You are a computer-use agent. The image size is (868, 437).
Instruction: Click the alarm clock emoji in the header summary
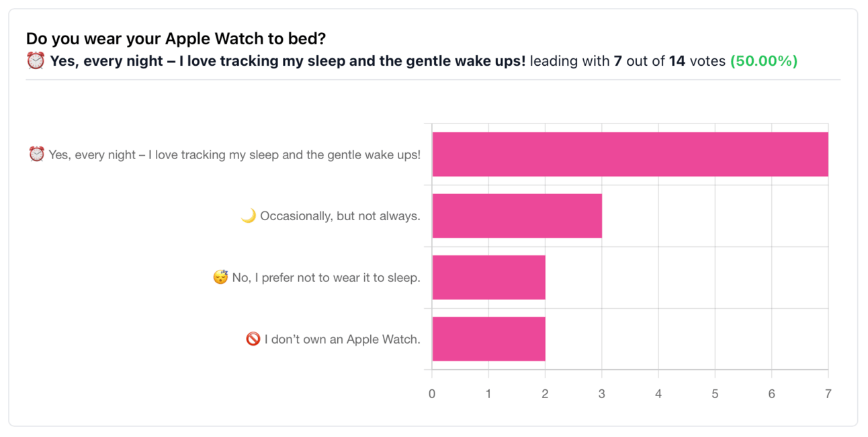[x=36, y=61]
